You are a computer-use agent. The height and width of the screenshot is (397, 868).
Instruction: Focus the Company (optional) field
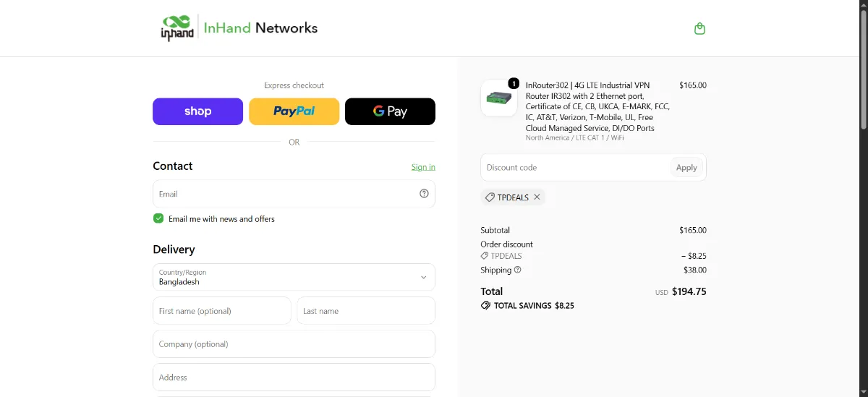pyautogui.click(x=294, y=343)
